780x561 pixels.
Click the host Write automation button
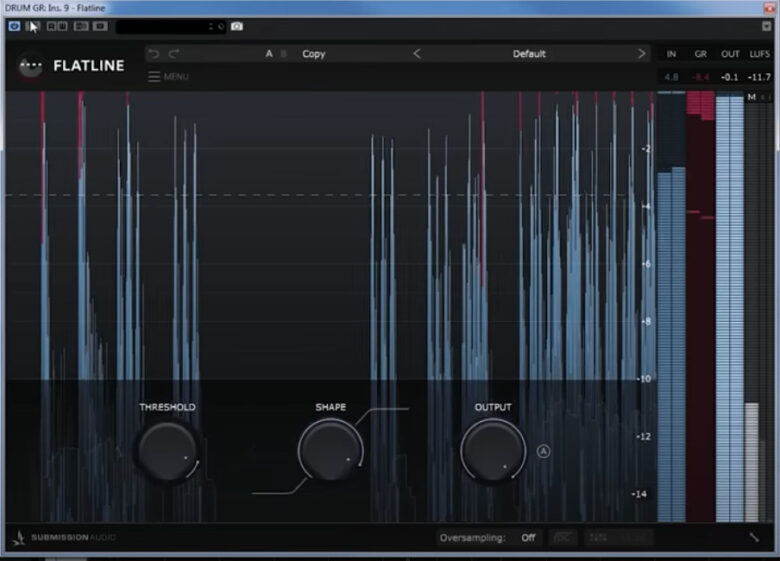coord(62,26)
